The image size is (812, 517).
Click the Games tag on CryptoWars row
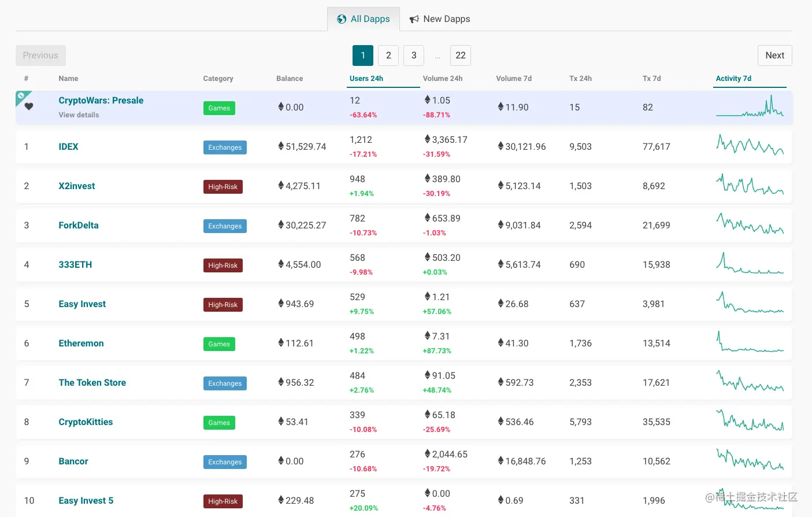pos(219,108)
